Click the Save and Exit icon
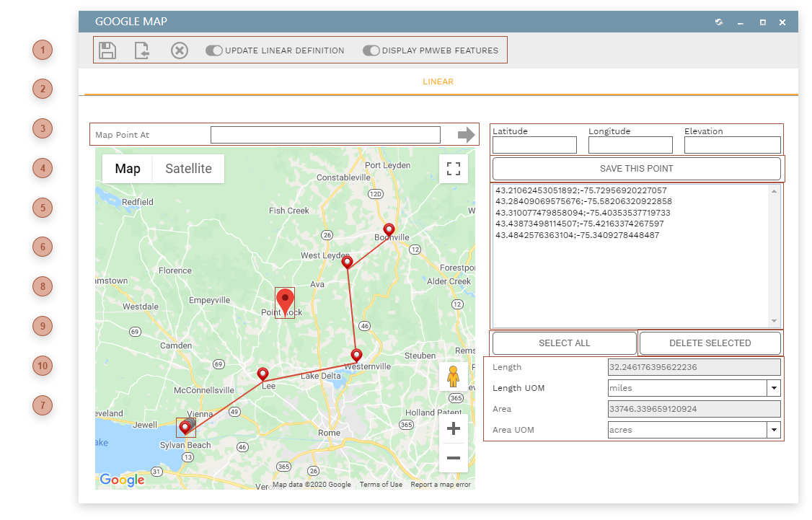This screenshot has height=520, width=812. [x=142, y=50]
